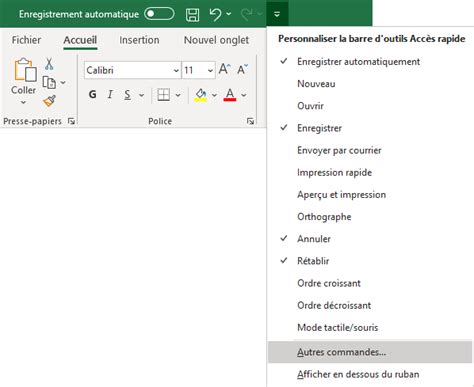Switch to the Insertion tab
Screen dimensions: 474x387
click(139, 40)
